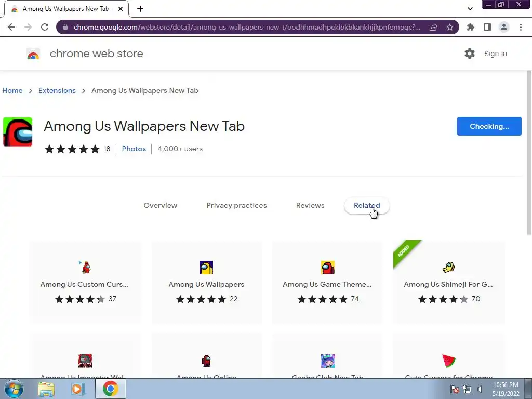Select the Related tab
Image resolution: width=532 pixels, height=399 pixels.
click(x=367, y=205)
